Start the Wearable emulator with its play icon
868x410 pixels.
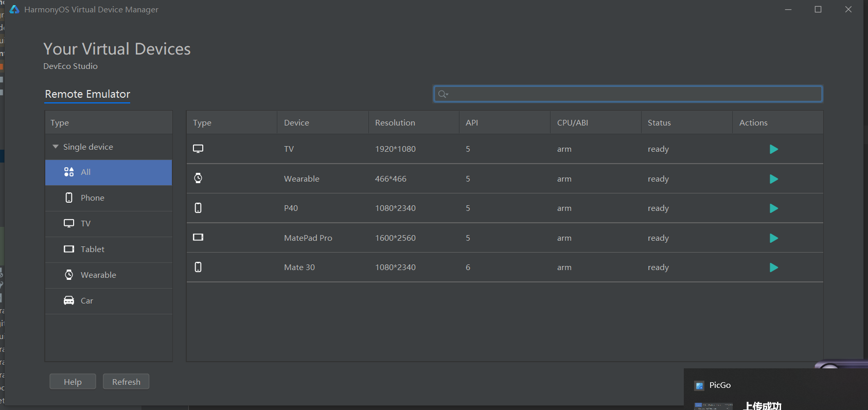(x=773, y=179)
